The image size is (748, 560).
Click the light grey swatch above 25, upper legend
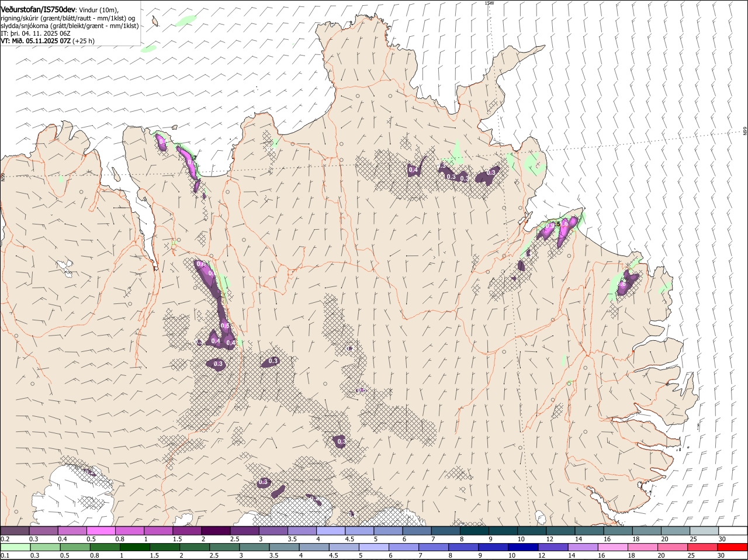click(x=704, y=531)
